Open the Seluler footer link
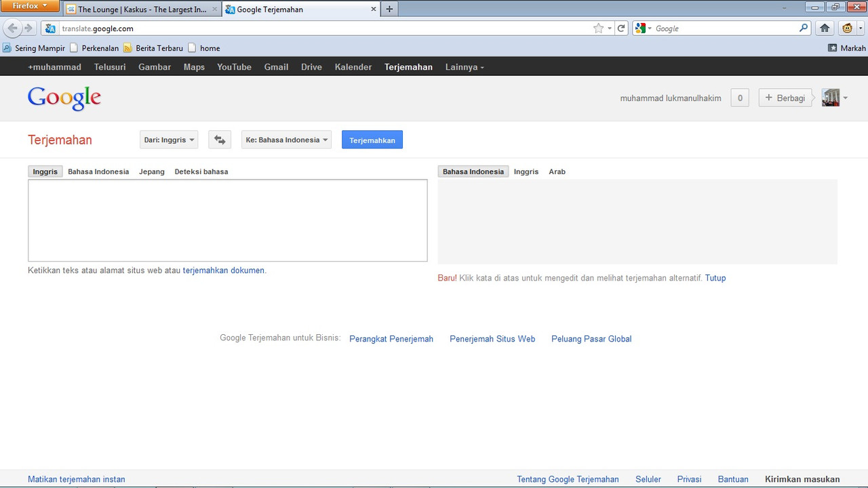The width and height of the screenshot is (868, 488). 648,479
